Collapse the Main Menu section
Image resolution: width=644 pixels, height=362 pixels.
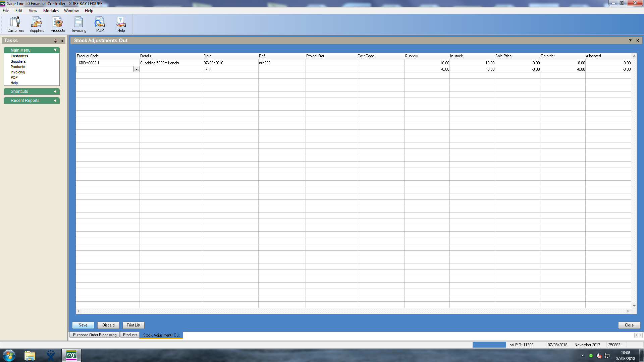tap(55, 50)
